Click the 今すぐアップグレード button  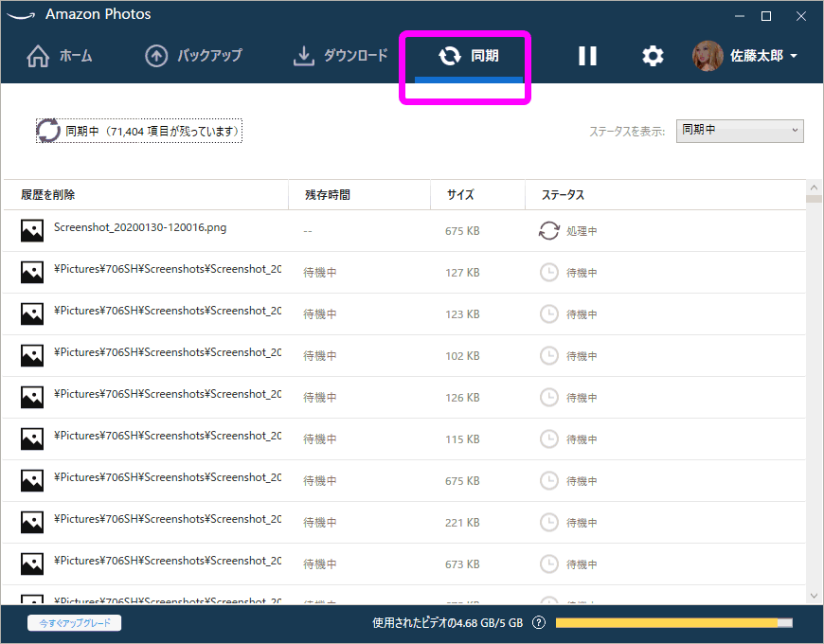click(x=75, y=623)
